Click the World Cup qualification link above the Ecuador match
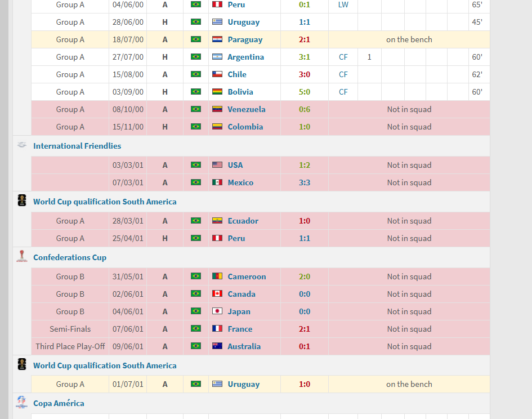The height and width of the screenshot is (419, 532). 105,202
